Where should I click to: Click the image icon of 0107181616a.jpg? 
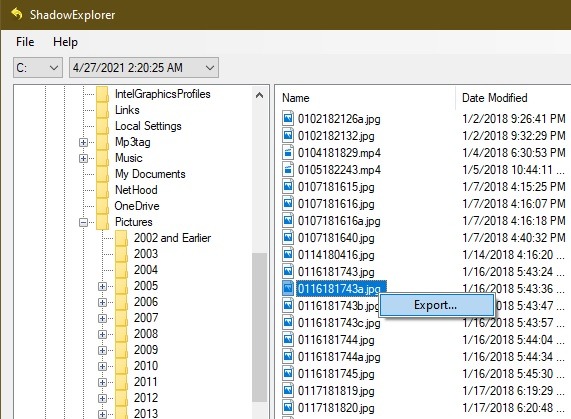(288, 221)
